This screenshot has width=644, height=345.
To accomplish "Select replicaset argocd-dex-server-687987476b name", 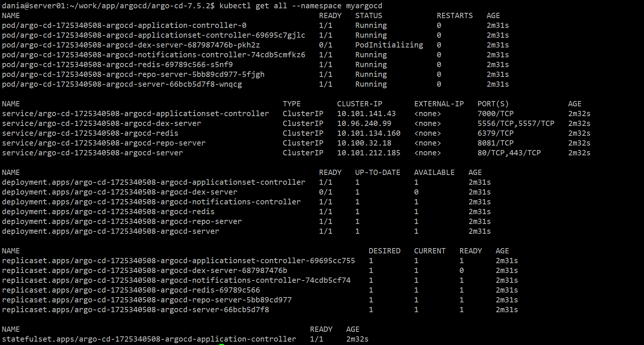I will [144, 270].
